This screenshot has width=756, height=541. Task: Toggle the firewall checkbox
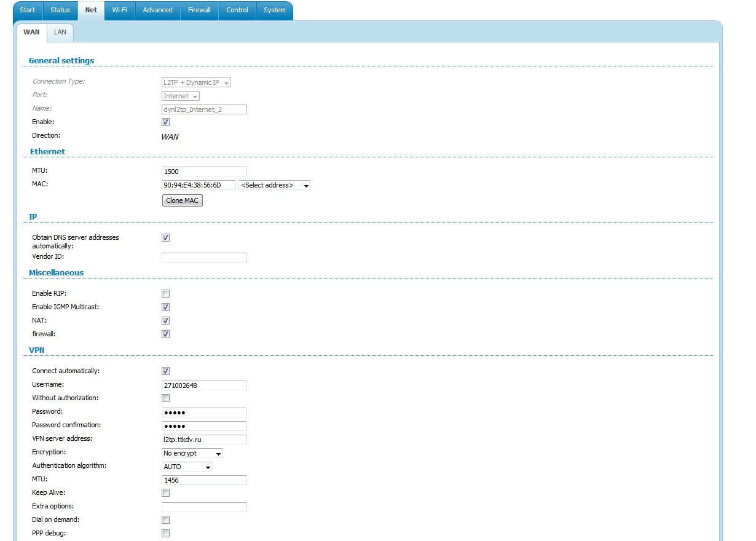click(x=165, y=334)
